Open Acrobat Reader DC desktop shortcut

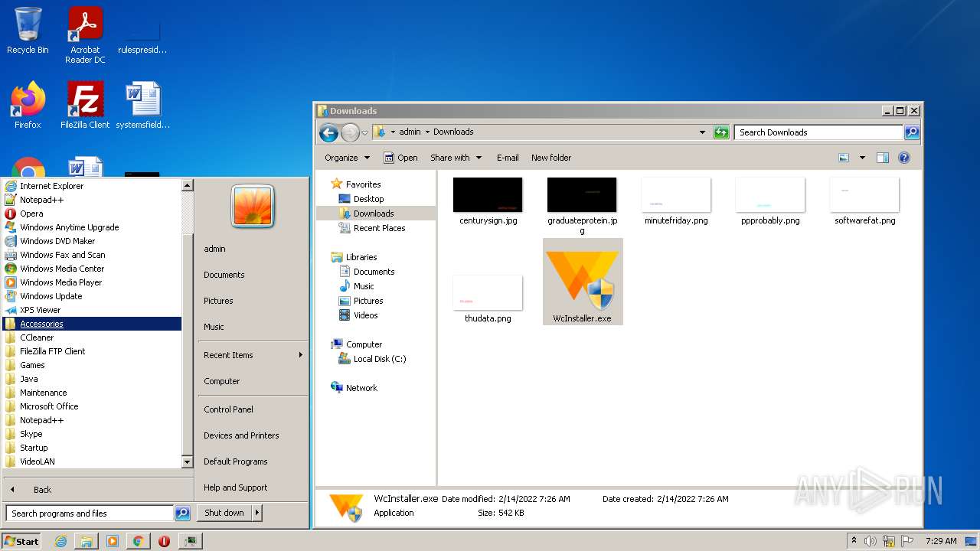tap(85, 35)
